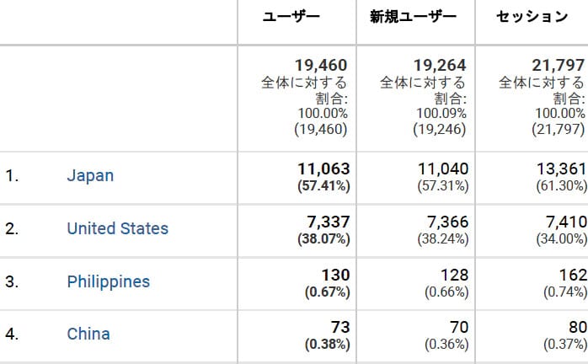Viewport: 588px width, 364px height.
Task: Select Japan new users value 11,040
Action: click(443, 169)
